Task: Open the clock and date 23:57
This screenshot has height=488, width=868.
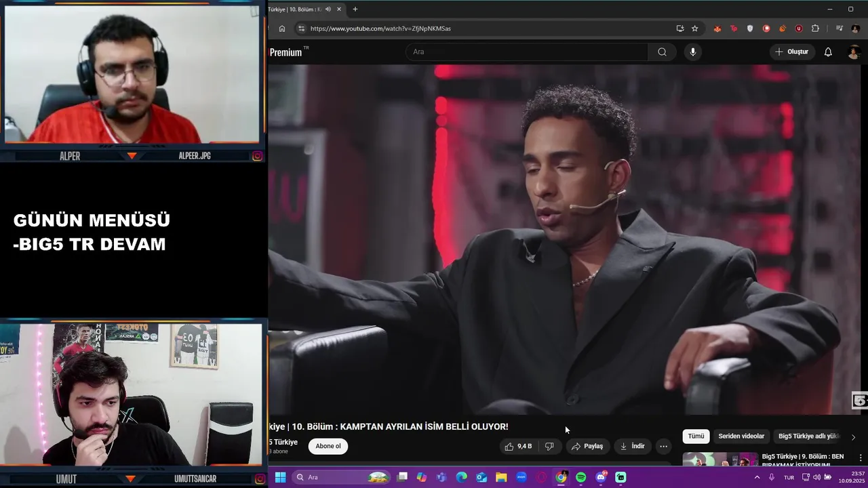Action: [851, 477]
